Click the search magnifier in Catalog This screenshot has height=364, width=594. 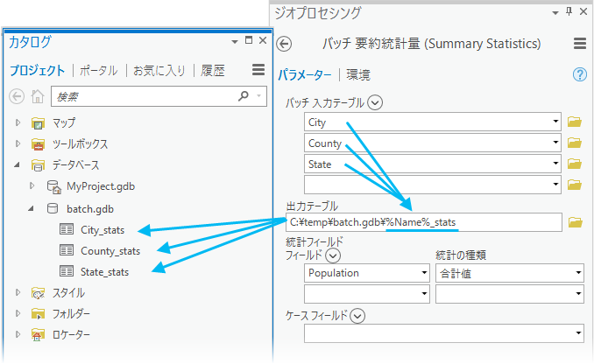(x=244, y=96)
